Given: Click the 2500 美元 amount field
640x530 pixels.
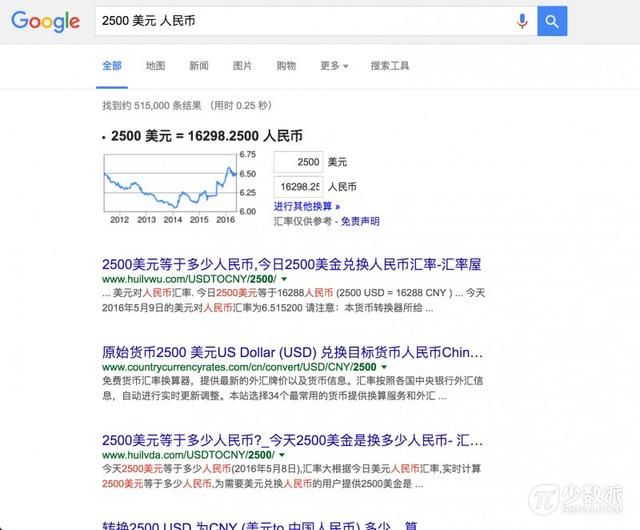Looking at the screenshot, I should point(298,162).
